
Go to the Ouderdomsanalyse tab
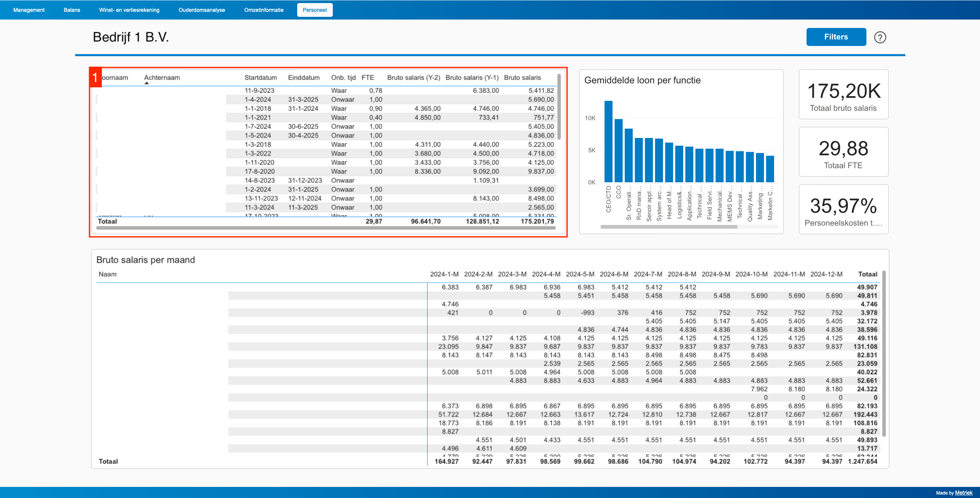tap(201, 10)
